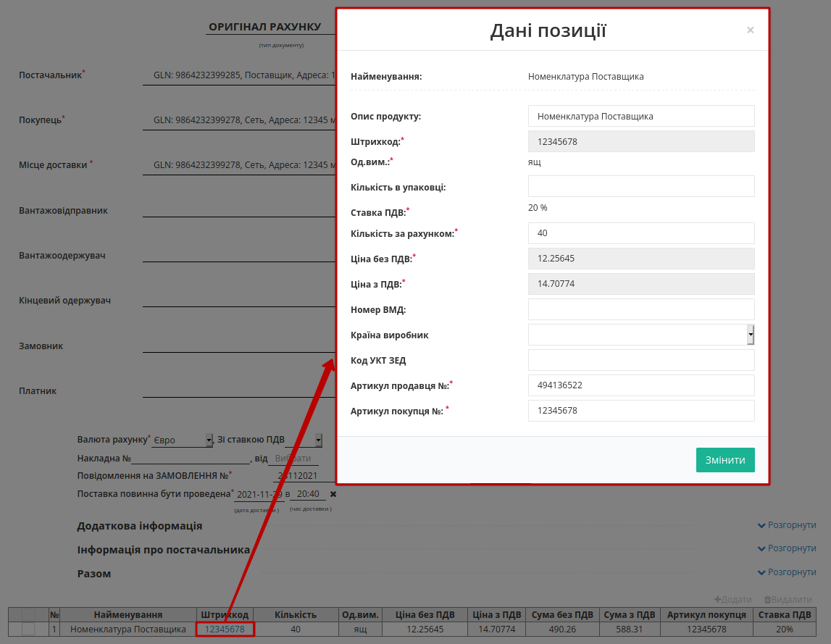Click the Кількість за рахунком field
Viewport: 831px width, 644px height.
pyautogui.click(x=641, y=233)
